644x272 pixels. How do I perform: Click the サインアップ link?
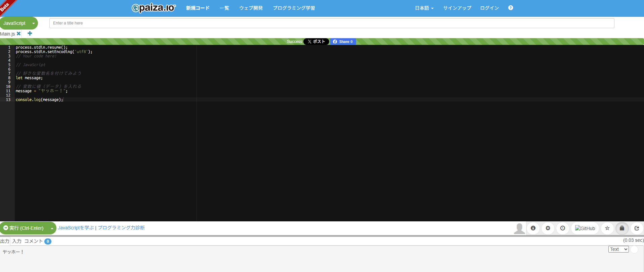click(457, 8)
